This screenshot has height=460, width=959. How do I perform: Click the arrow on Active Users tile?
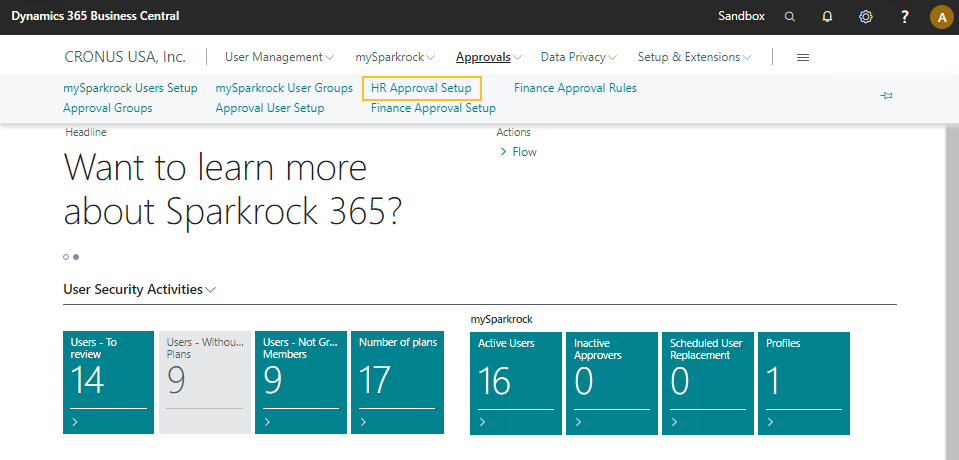(482, 422)
